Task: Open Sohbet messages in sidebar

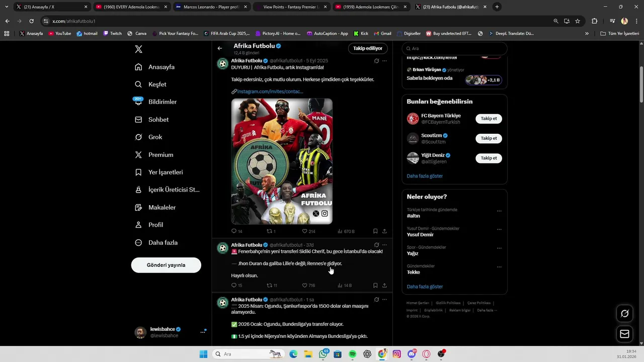Action: (151, 120)
